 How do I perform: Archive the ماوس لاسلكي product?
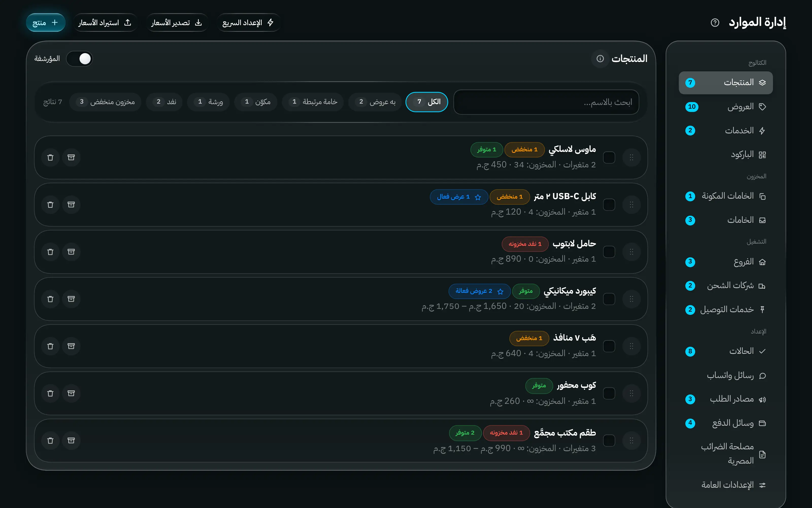(71, 157)
